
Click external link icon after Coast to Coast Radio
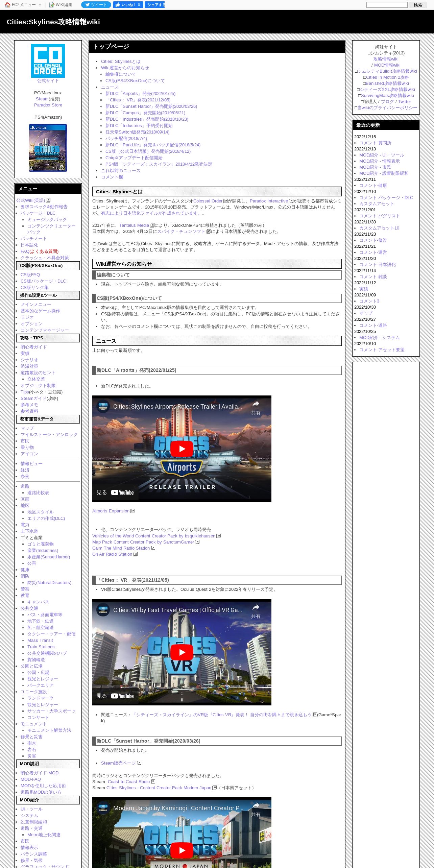coord(153,782)
